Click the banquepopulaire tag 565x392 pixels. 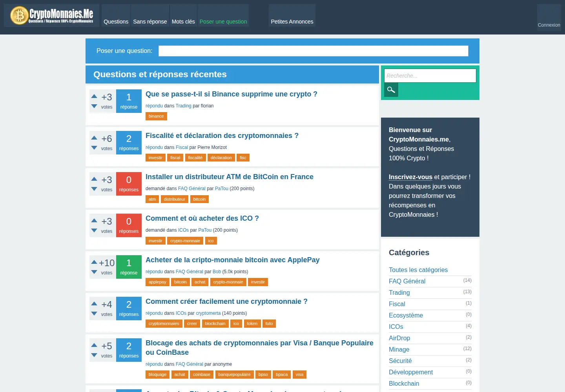(x=234, y=374)
